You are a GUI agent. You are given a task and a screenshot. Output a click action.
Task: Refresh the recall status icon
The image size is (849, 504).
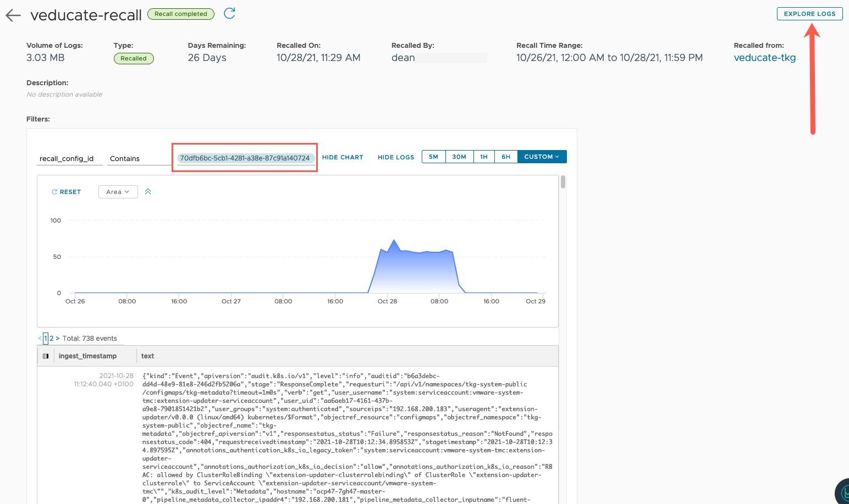pos(230,13)
